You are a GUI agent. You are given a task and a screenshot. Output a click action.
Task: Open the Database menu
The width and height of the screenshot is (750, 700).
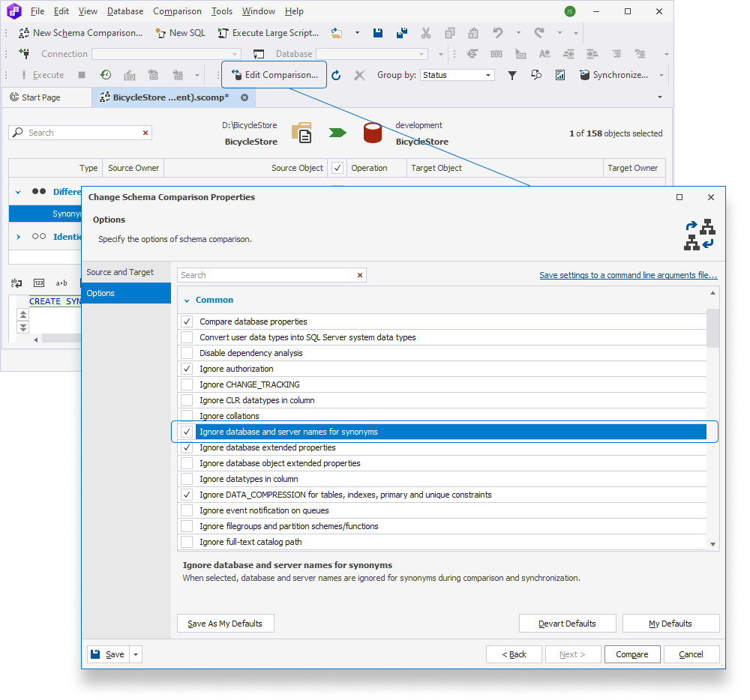coord(124,11)
